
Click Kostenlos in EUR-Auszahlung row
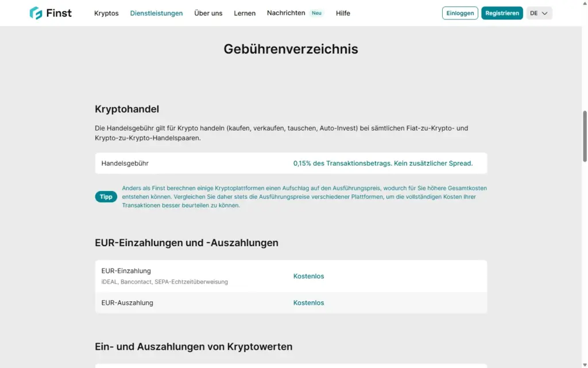click(308, 302)
